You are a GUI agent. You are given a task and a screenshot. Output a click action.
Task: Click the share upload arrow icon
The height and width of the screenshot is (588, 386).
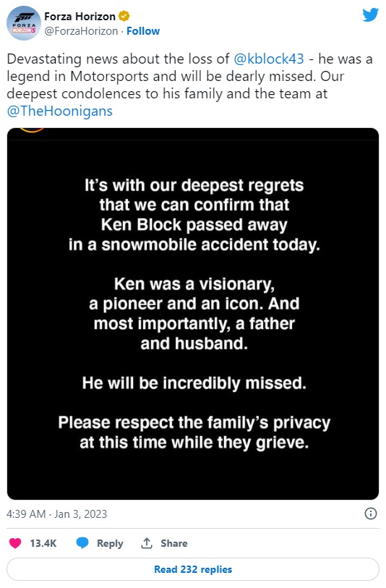(147, 542)
